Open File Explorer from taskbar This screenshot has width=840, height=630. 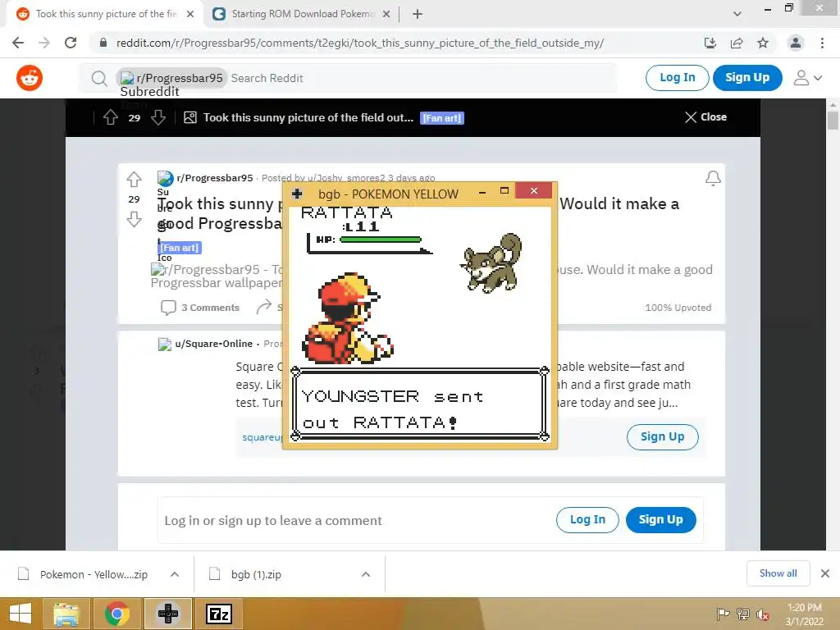(x=66, y=614)
